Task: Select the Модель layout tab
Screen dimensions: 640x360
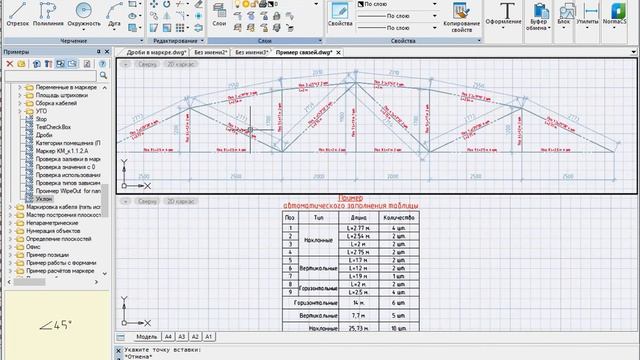Action: (x=146, y=337)
